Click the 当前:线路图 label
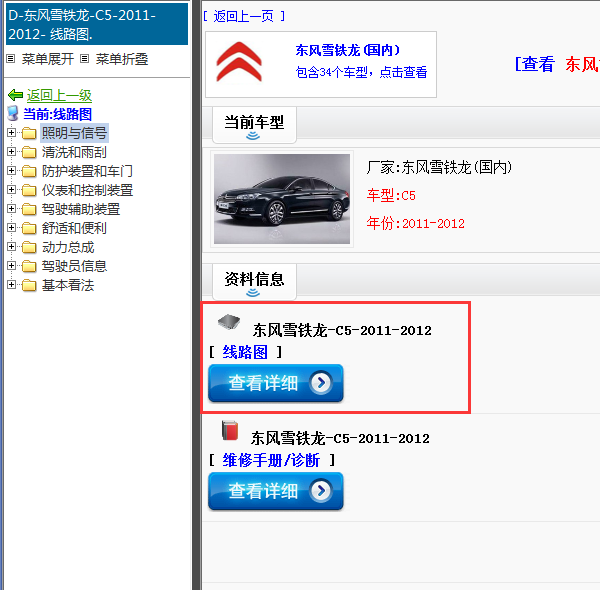600x590 pixels. coord(57,114)
